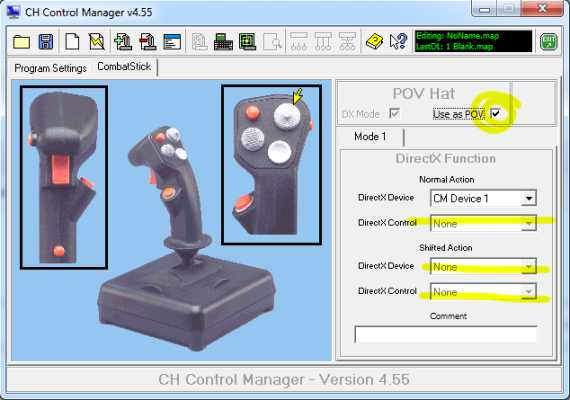Click the green download button at toolbar end
The image size is (570, 400).
pos(549,41)
